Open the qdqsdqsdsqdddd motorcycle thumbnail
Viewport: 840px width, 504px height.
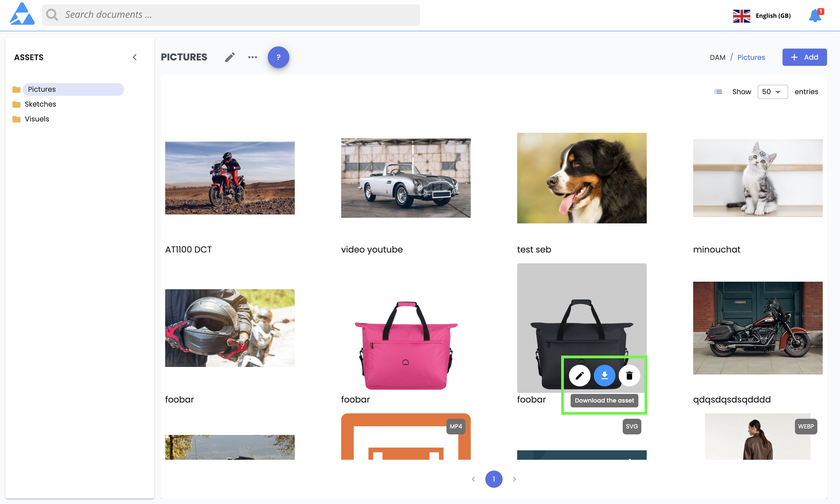pyautogui.click(x=757, y=328)
